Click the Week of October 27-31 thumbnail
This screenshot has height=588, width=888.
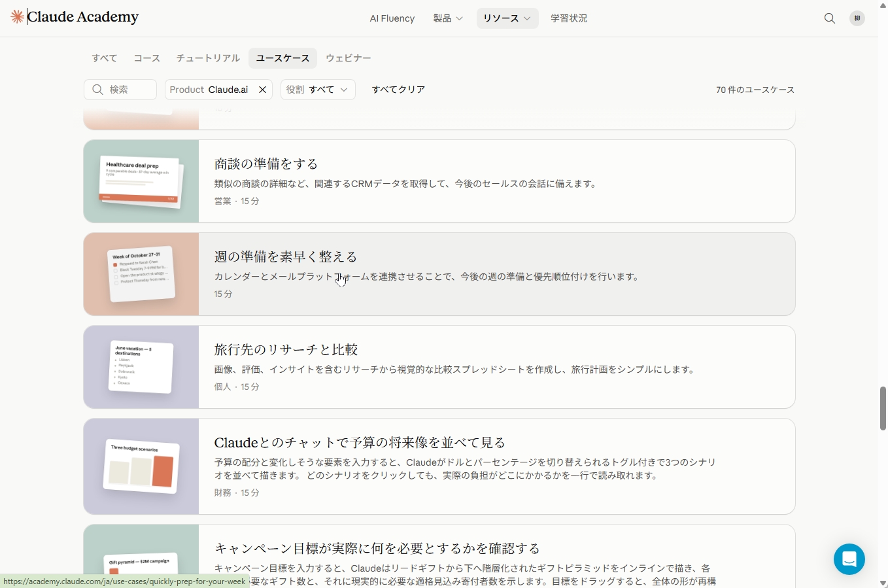141,274
